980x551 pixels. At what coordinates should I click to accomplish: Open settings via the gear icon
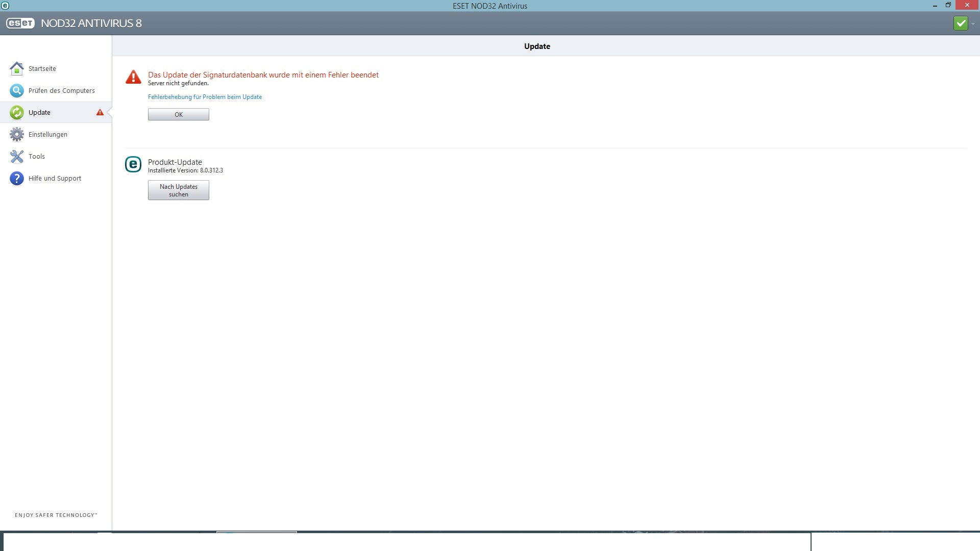pos(17,134)
